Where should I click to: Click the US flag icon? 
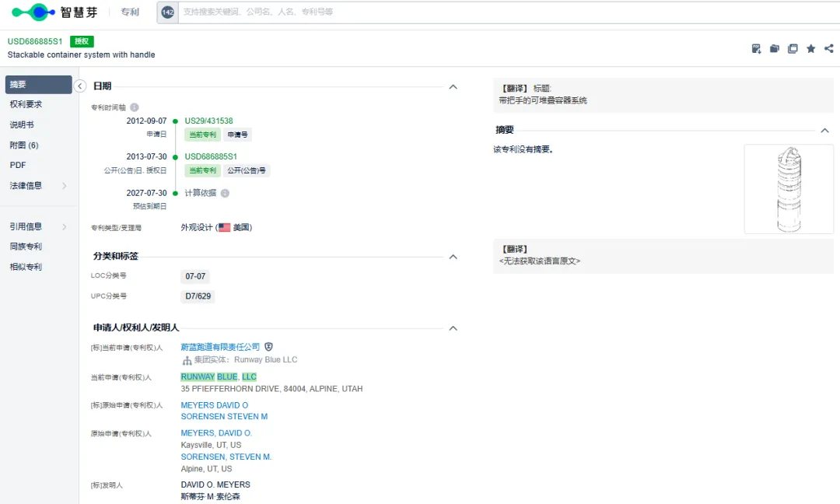224,228
